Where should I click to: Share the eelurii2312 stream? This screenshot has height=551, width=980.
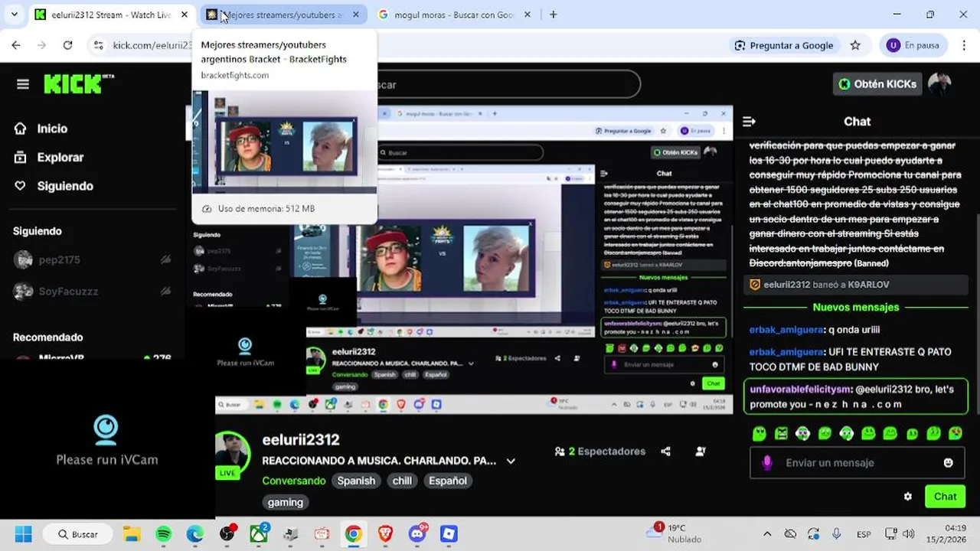665,452
